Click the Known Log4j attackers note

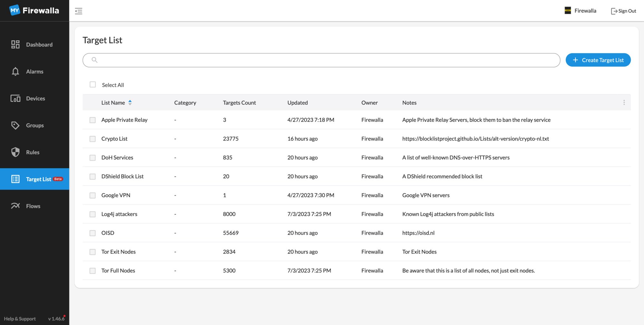point(448,214)
